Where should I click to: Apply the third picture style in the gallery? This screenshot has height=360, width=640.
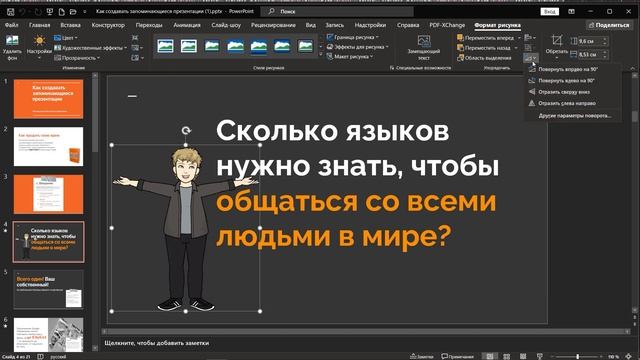coord(212,46)
